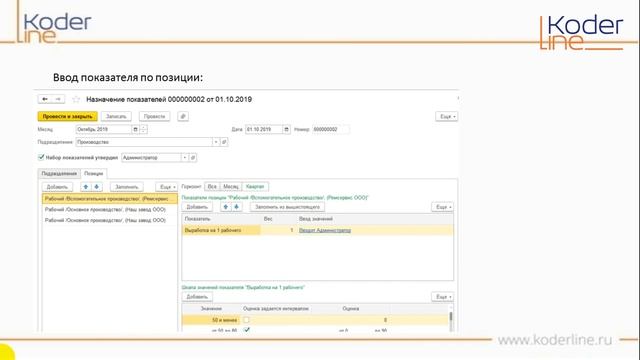Switch to Позиции tab
This screenshot has height=360, width=640.
tap(93, 173)
